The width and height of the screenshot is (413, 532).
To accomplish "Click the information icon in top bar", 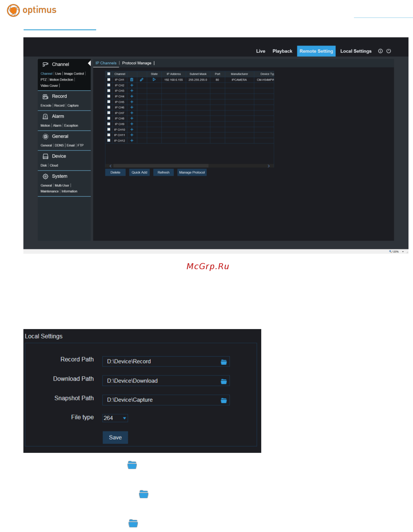I will point(380,51).
